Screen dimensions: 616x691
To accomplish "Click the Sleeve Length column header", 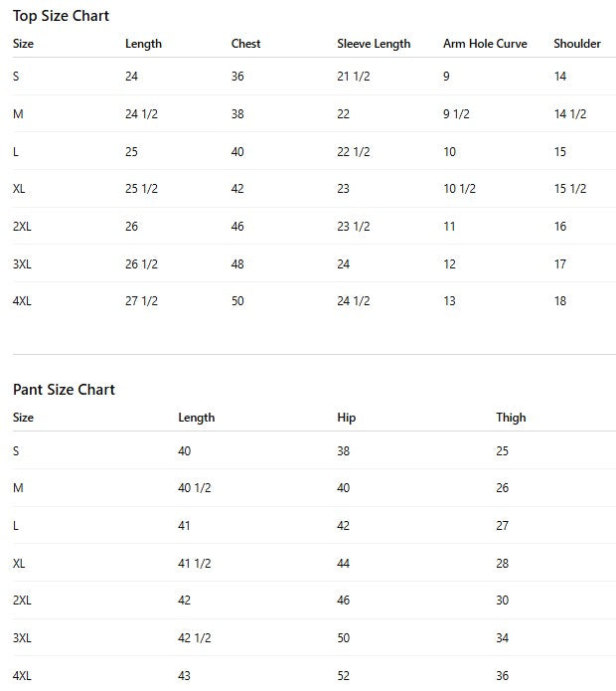I will 374,44.
